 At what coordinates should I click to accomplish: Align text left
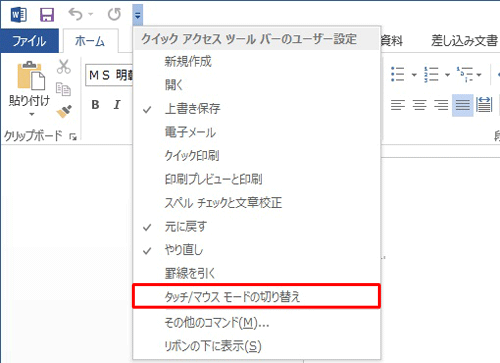(398, 105)
